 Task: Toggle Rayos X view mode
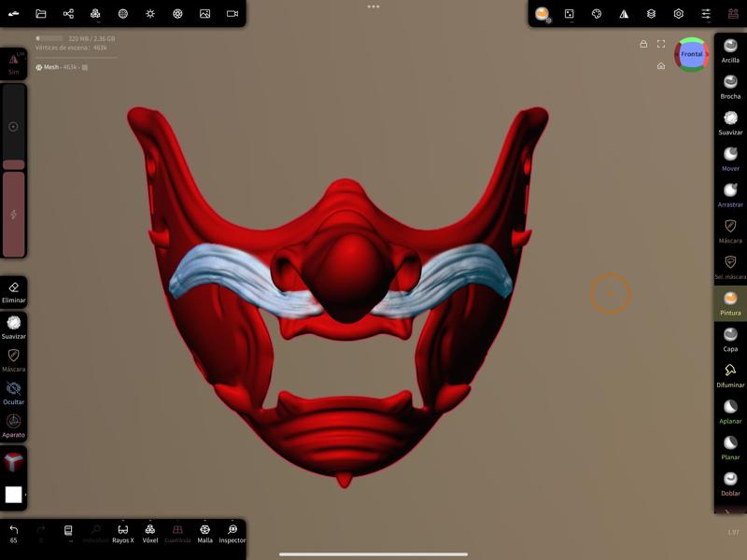123,534
